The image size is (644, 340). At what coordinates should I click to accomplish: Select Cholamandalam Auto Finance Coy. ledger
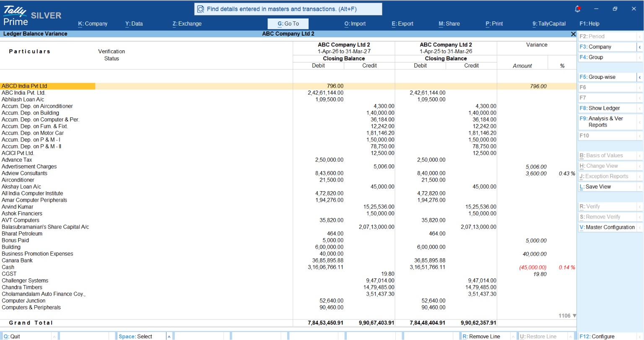[44, 294]
